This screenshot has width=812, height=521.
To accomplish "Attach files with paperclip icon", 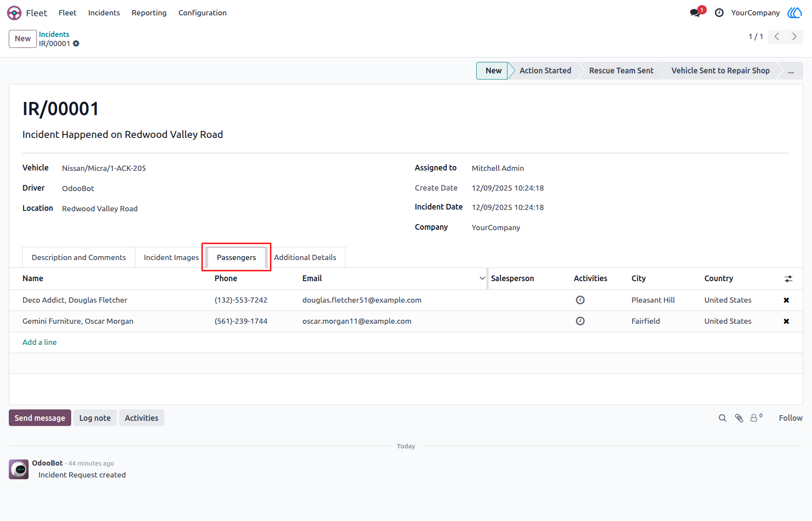I will tap(739, 418).
